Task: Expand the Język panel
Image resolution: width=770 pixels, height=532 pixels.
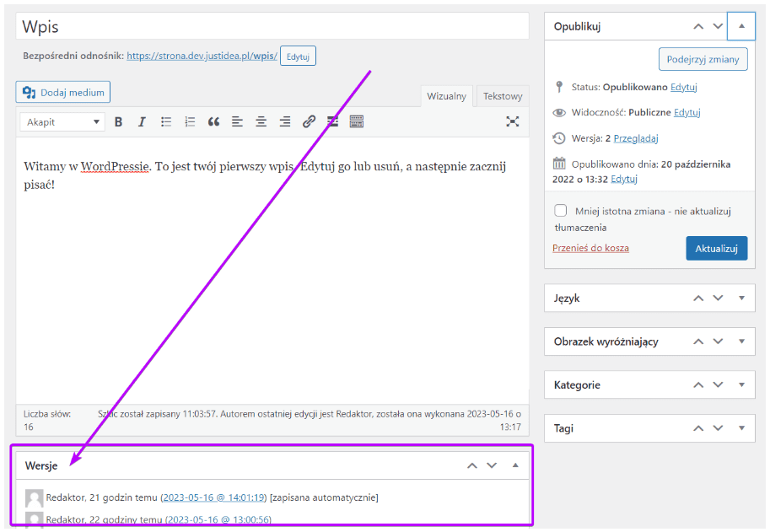Action: [x=741, y=298]
